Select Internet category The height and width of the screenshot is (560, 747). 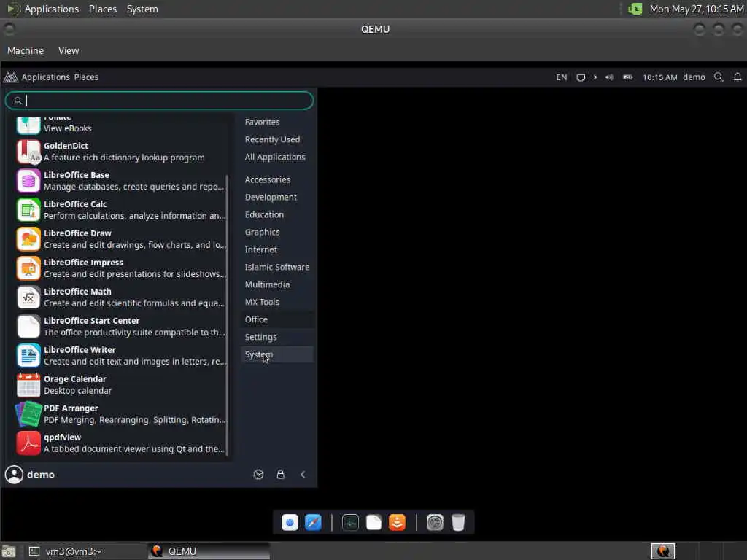pos(260,249)
